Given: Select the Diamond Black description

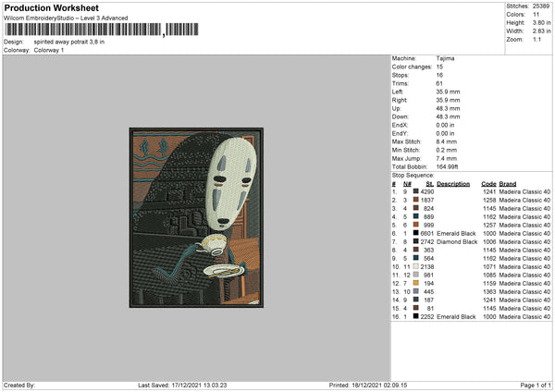Looking at the screenshot, I should point(457,242).
